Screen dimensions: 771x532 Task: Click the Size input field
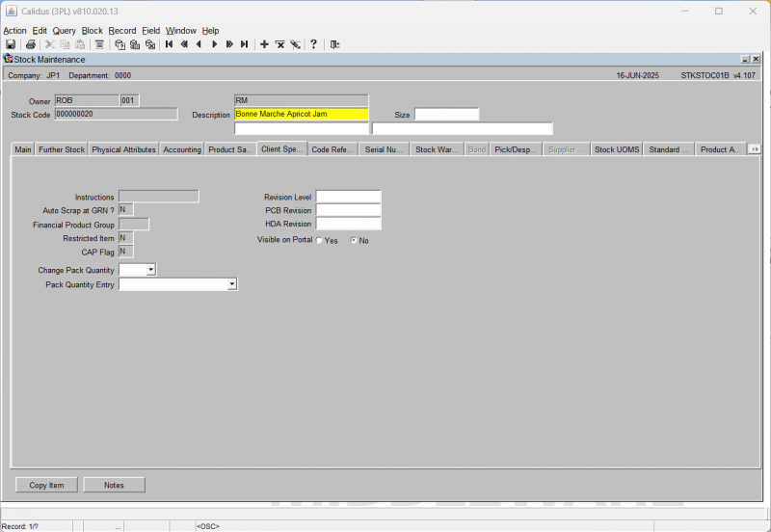(x=446, y=114)
